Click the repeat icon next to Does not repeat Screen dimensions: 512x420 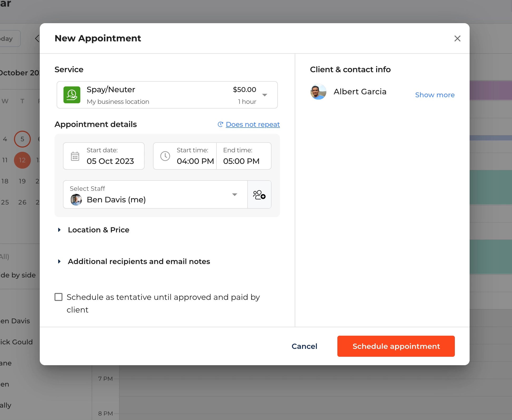[220, 124]
